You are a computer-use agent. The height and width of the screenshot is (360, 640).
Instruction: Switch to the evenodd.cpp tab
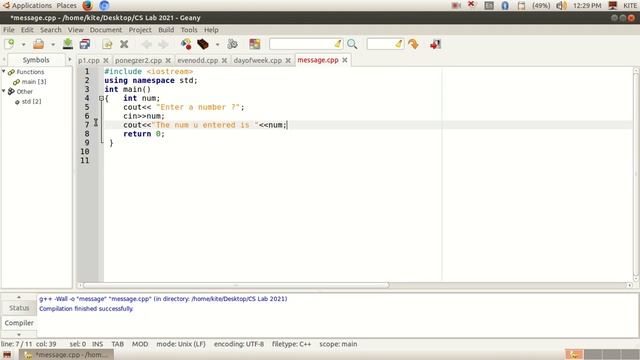[198, 60]
